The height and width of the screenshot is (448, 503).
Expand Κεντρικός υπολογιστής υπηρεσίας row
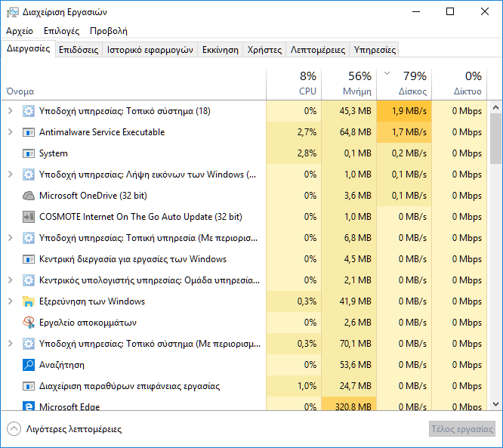pyautogui.click(x=11, y=280)
